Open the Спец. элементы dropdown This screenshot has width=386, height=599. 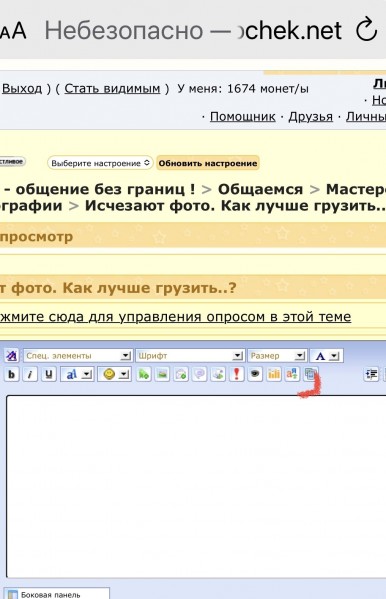click(78, 356)
